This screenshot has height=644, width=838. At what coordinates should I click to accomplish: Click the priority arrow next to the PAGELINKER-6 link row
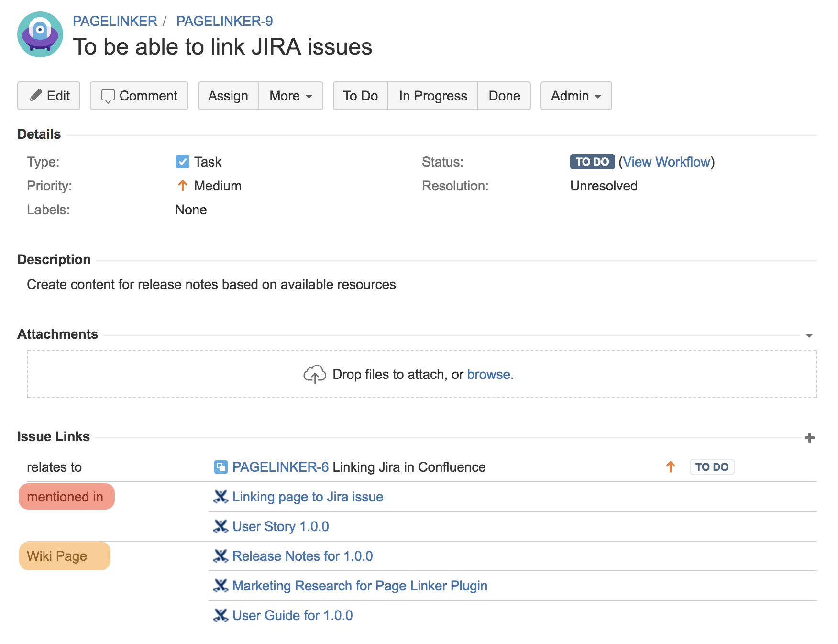coord(671,466)
